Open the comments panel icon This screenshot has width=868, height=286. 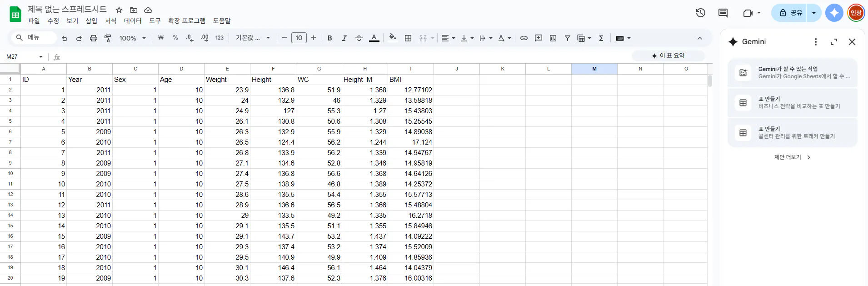(723, 13)
